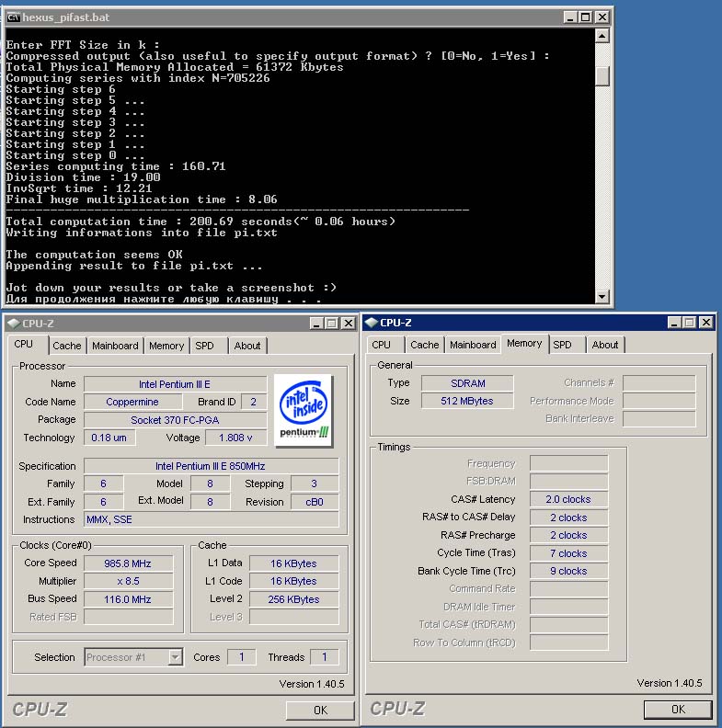Click the console icon in hexus_pifast.bat title bar
This screenshot has height=728, width=722.
[14, 17]
